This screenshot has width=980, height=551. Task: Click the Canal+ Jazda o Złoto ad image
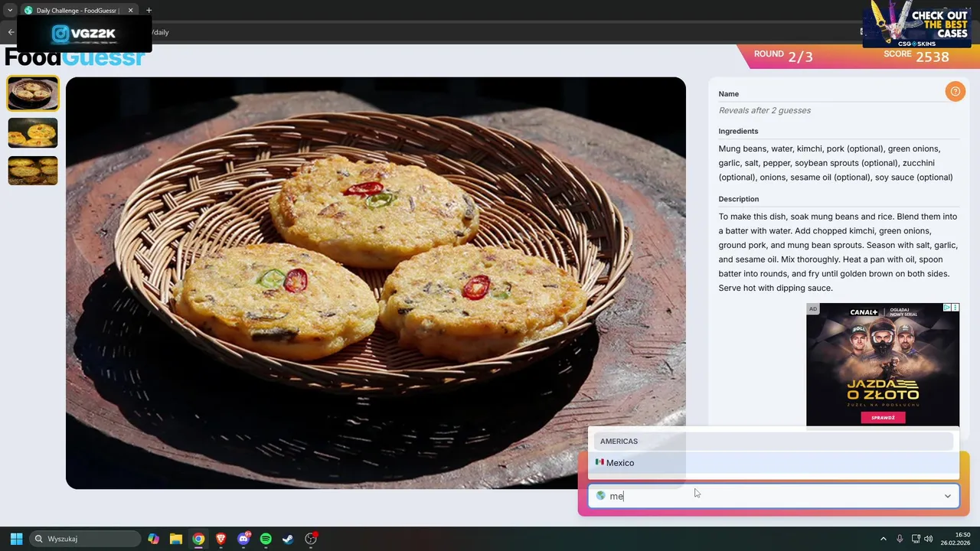coord(883,364)
